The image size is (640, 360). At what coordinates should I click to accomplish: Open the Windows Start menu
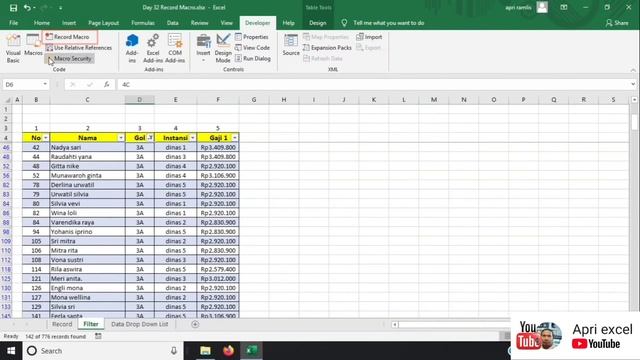point(11,351)
